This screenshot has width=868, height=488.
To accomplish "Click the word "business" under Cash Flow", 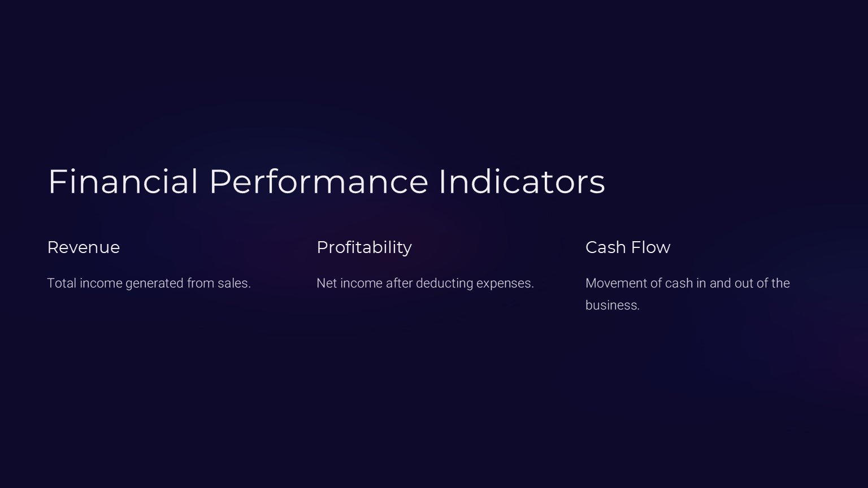I will click(611, 305).
